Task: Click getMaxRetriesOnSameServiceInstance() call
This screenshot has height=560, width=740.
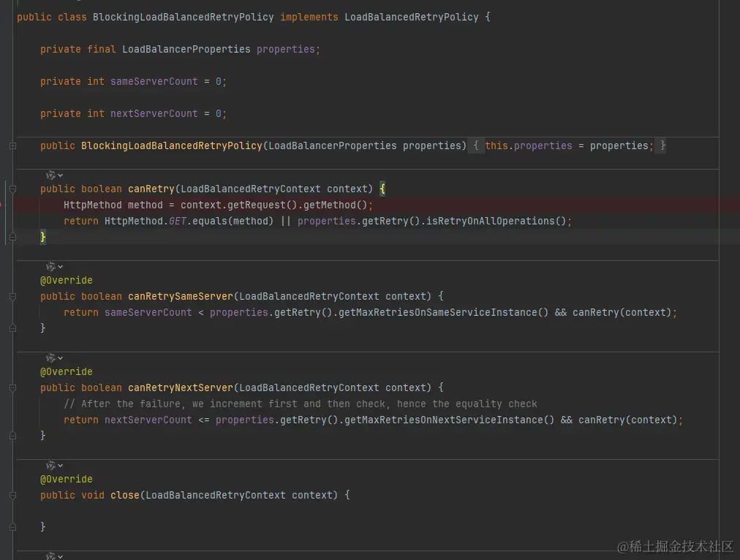Action: [x=444, y=312]
